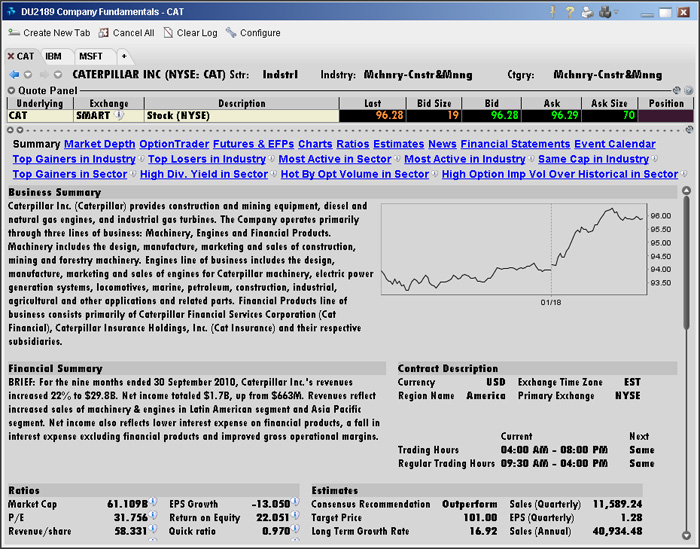Open the Market Depth link

pos(99,144)
